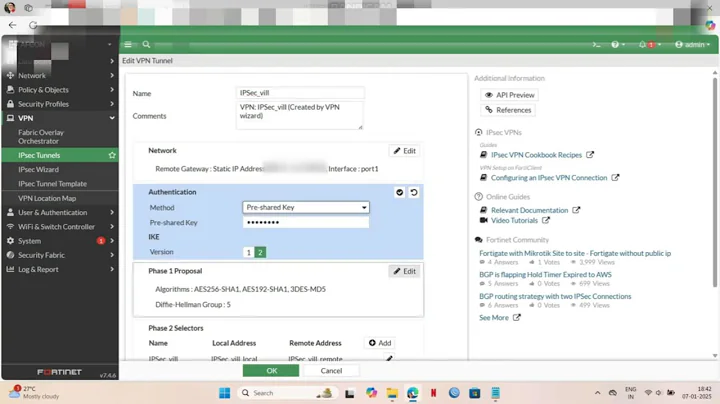Reload the page with refresh icon
The height and width of the screenshot is (404, 720).
point(33,25)
